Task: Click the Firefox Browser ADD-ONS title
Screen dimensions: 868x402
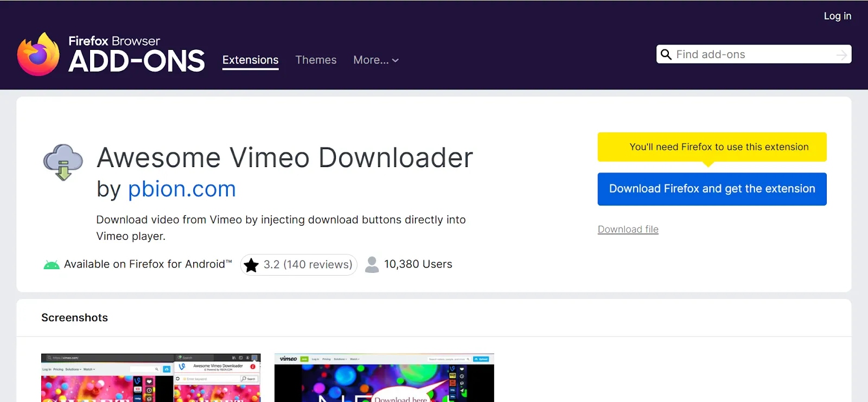Action: tap(137, 54)
